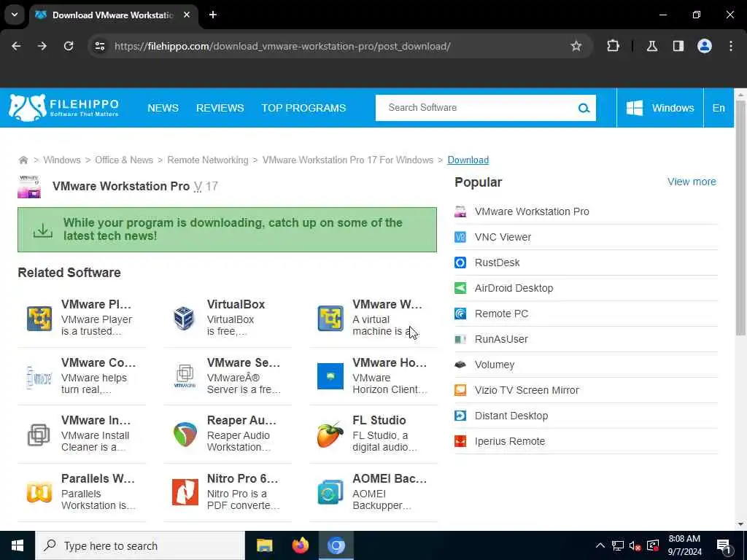Open the TOP PROGRAMS menu item
747x560 pixels.
pos(303,108)
